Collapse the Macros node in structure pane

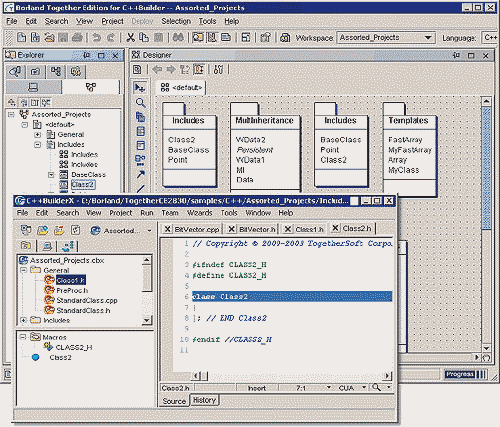pos(23,337)
